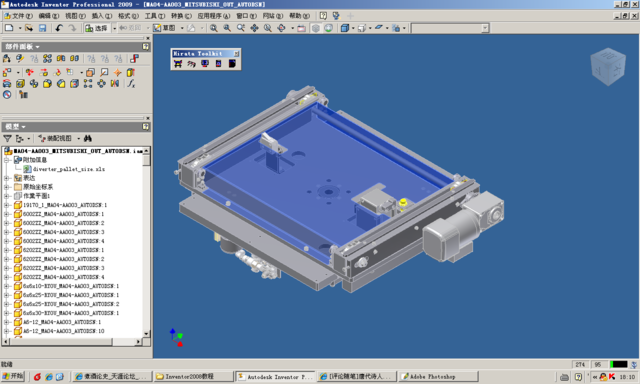This screenshot has height=384, width=640.
Task: Open the 插入(I) menu
Action: click(x=102, y=16)
